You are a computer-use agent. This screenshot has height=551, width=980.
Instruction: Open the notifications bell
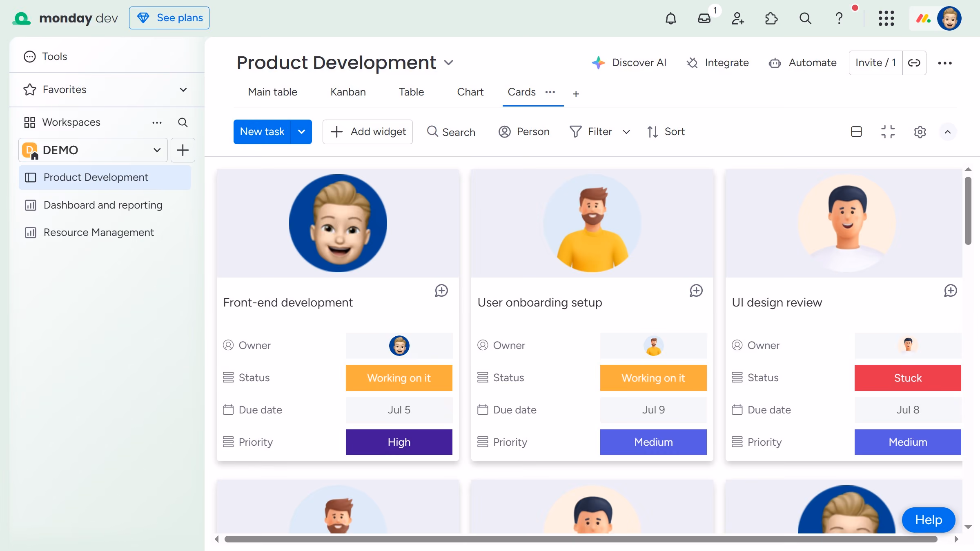tap(670, 18)
